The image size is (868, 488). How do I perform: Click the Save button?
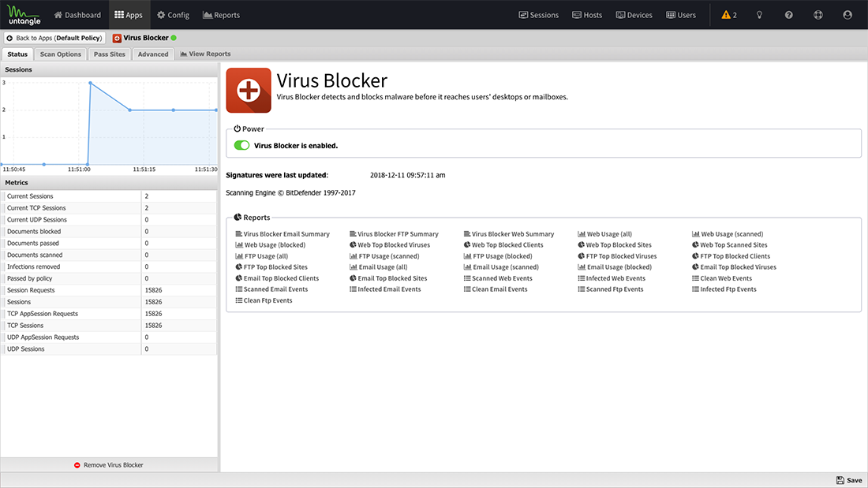(849, 480)
